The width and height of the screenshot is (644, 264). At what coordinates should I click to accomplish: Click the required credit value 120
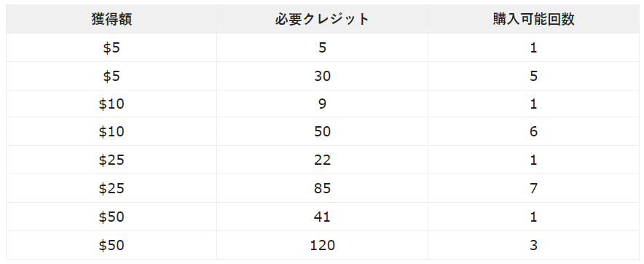pos(322,246)
